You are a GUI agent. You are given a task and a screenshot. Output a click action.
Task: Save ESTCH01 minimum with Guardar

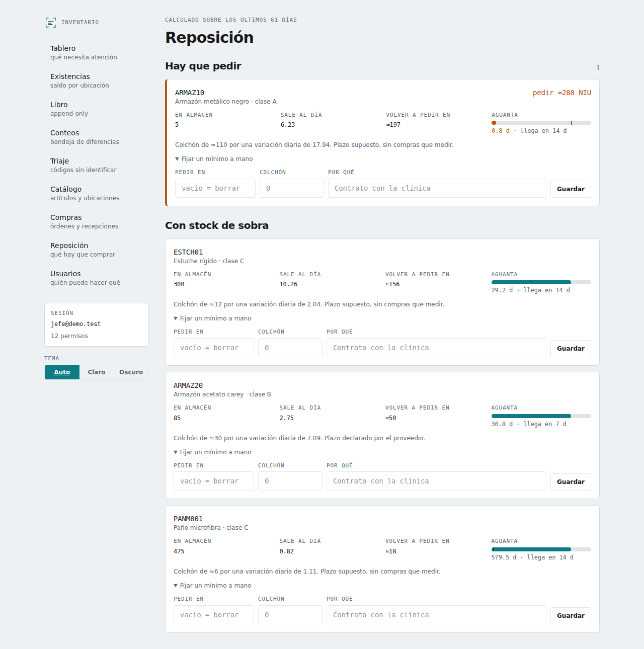coord(571,349)
